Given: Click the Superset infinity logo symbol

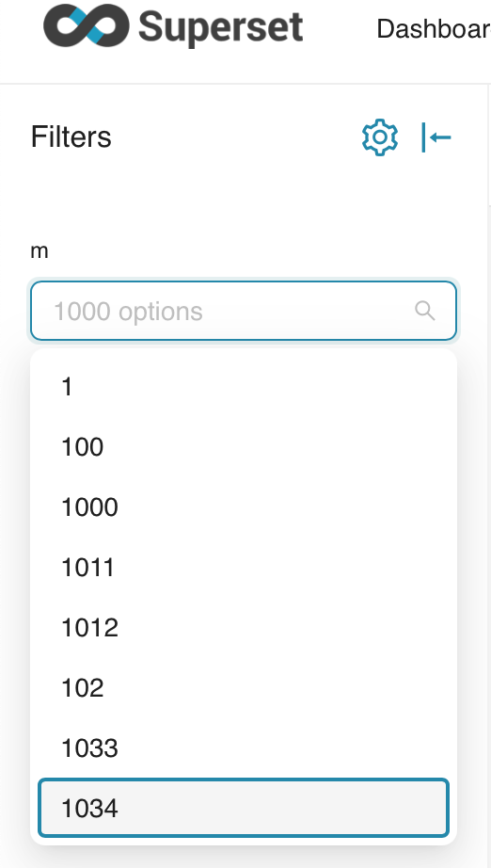Looking at the screenshot, I should pos(87,24).
